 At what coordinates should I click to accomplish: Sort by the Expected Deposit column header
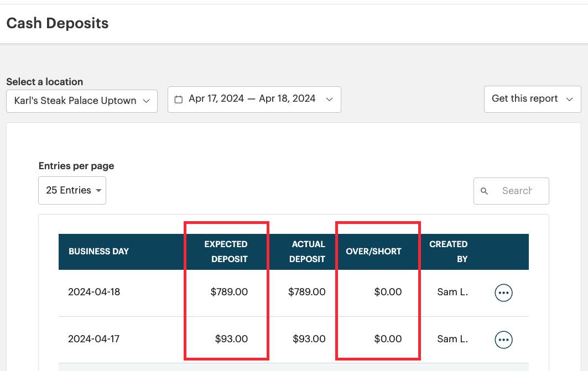tap(226, 252)
